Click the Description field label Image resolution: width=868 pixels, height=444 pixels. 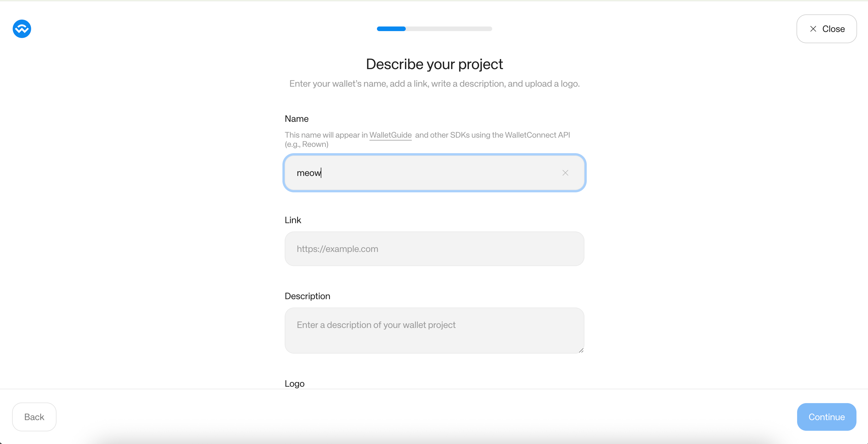[307, 296]
